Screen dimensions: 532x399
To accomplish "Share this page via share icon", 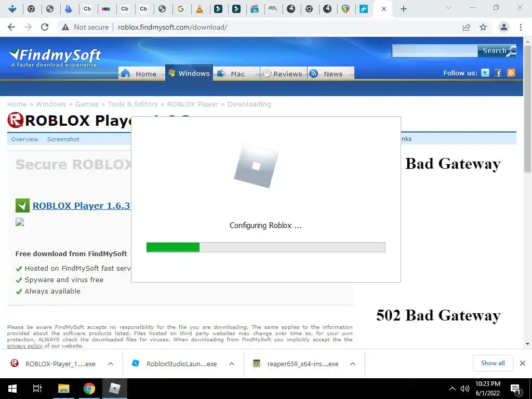I will (x=467, y=27).
